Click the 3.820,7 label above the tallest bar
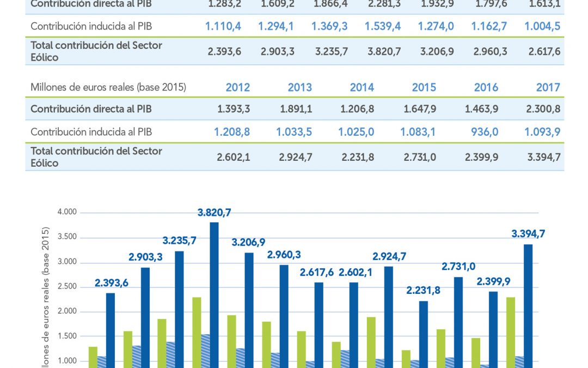The height and width of the screenshot is (368, 588). pyautogui.click(x=213, y=213)
